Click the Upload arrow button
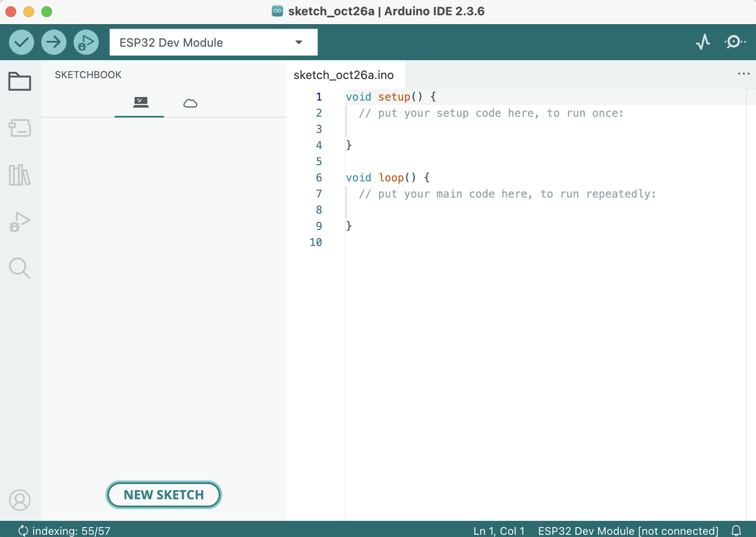 click(54, 43)
